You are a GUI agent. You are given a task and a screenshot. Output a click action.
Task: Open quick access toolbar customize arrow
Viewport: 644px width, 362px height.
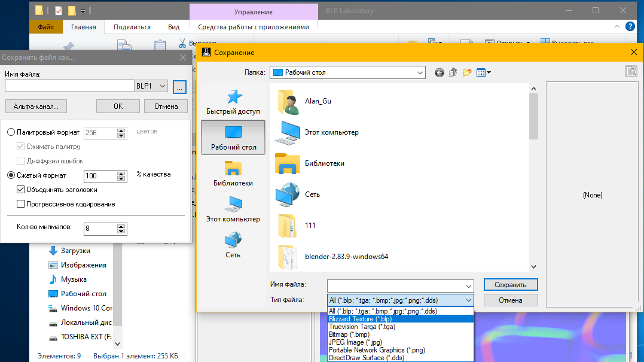click(x=83, y=11)
